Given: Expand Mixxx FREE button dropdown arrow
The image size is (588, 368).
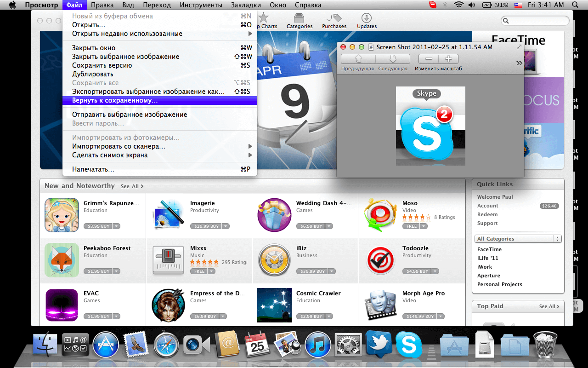Looking at the screenshot, I should point(212,271).
